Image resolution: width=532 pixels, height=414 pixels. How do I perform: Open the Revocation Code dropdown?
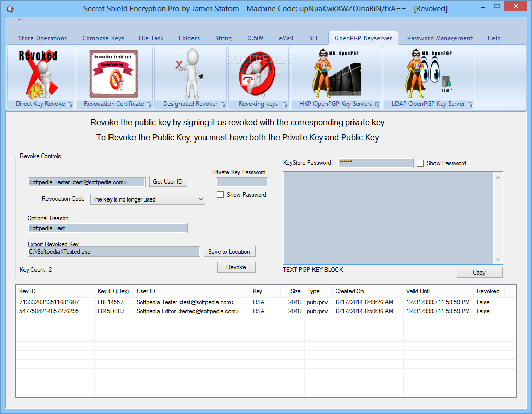[148, 199]
